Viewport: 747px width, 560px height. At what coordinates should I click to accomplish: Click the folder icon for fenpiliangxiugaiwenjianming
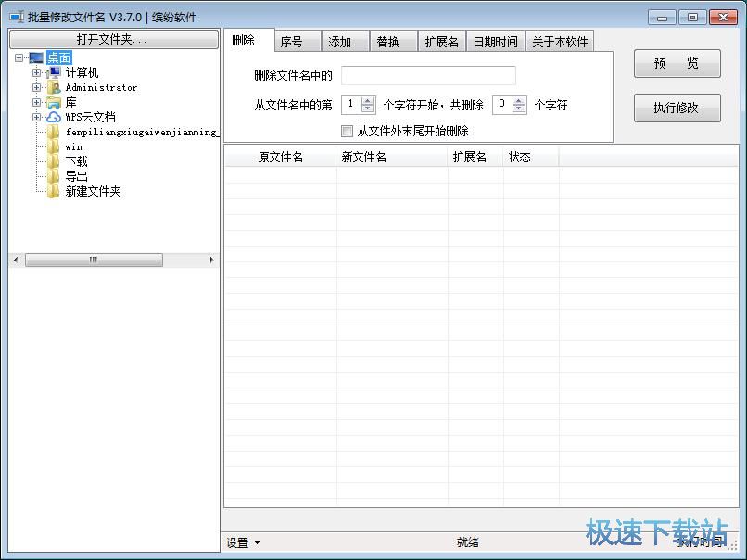click(x=54, y=132)
